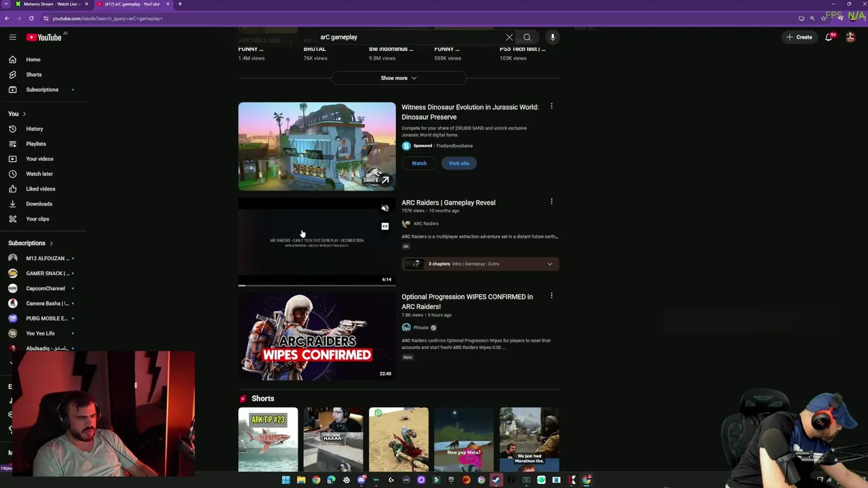Open the YouTube hamburger guide menu
868x488 pixels.
coord(12,37)
